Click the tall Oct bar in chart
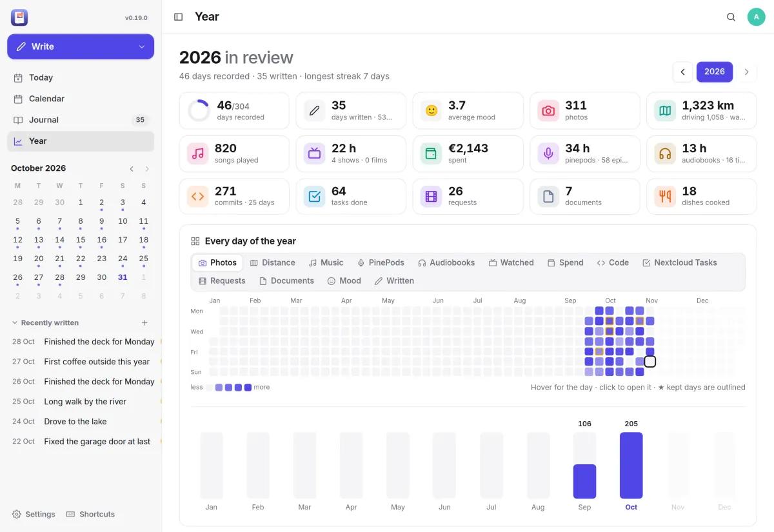 pyautogui.click(x=631, y=466)
